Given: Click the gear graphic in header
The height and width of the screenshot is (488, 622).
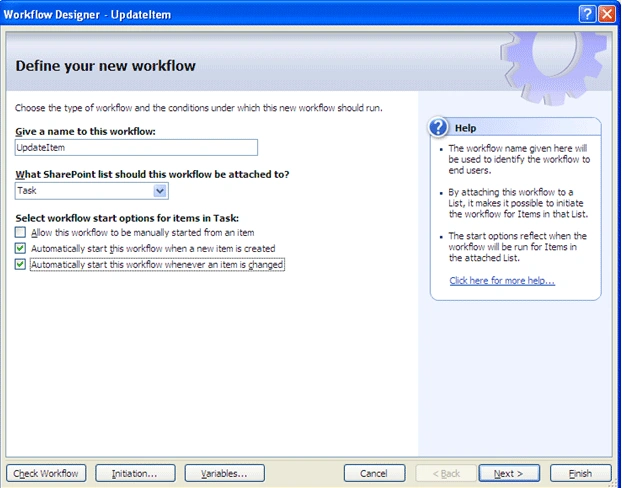Looking at the screenshot, I should pos(554,67).
